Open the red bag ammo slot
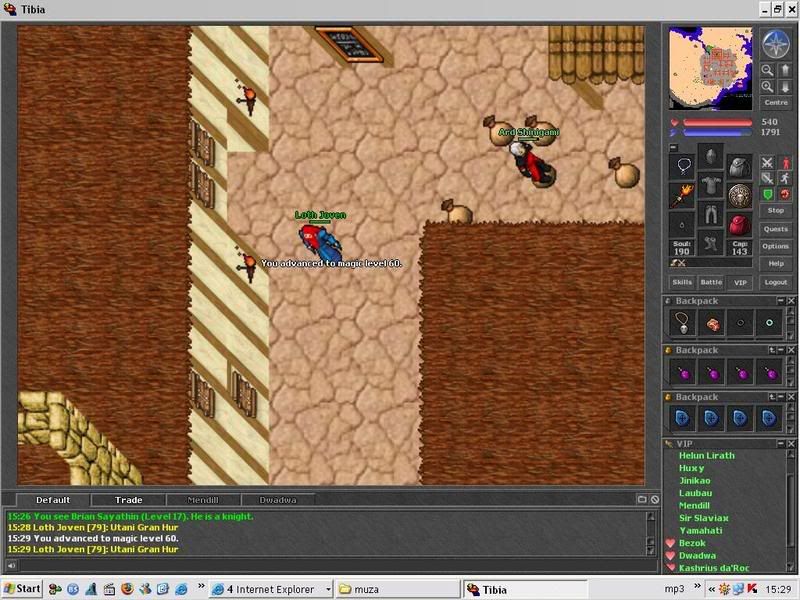The height and width of the screenshot is (600, 800). point(739,224)
